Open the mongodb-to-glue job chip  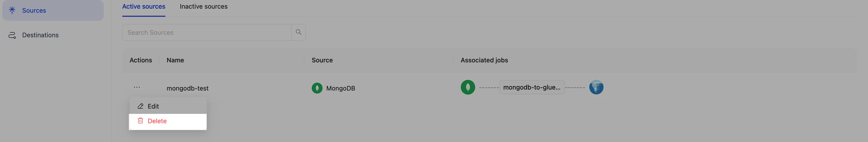click(x=532, y=87)
